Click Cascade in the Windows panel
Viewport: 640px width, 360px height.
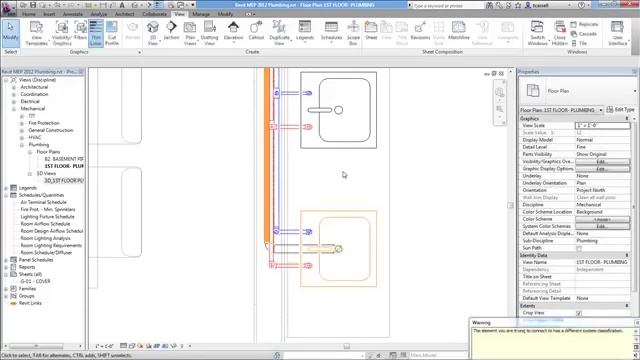584,34
